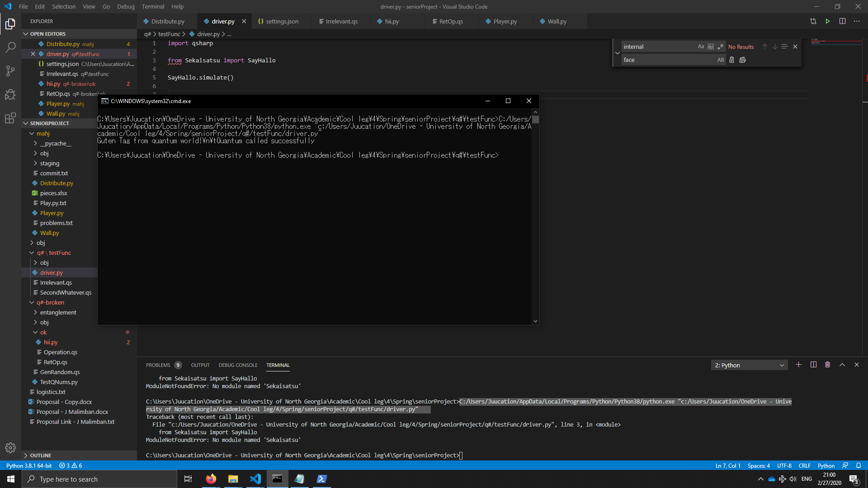This screenshot has height=488, width=868.
Task: Switch to the PROBLEMS tab
Action: click(x=157, y=365)
